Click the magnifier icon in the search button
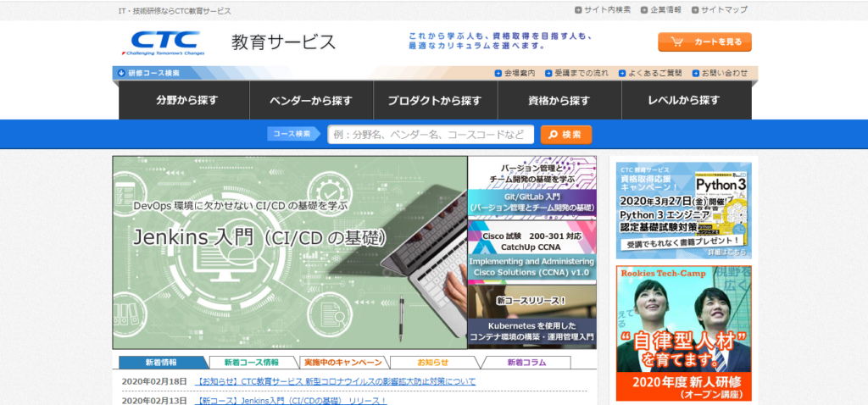 552,135
